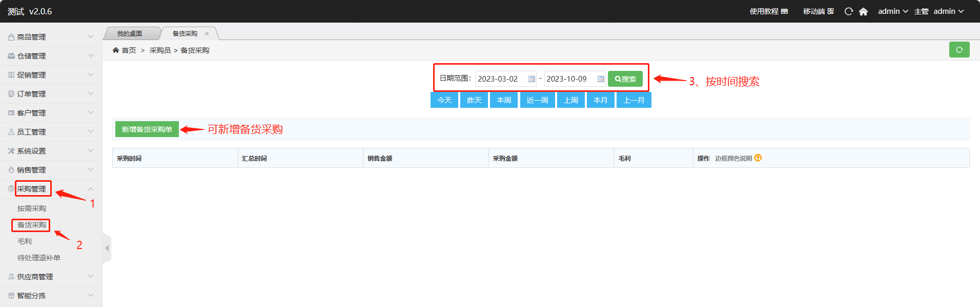Image resolution: width=980 pixels, height=307 pixels.
Task: Switch to 我的桌面 tab
Action: (130, 34)
